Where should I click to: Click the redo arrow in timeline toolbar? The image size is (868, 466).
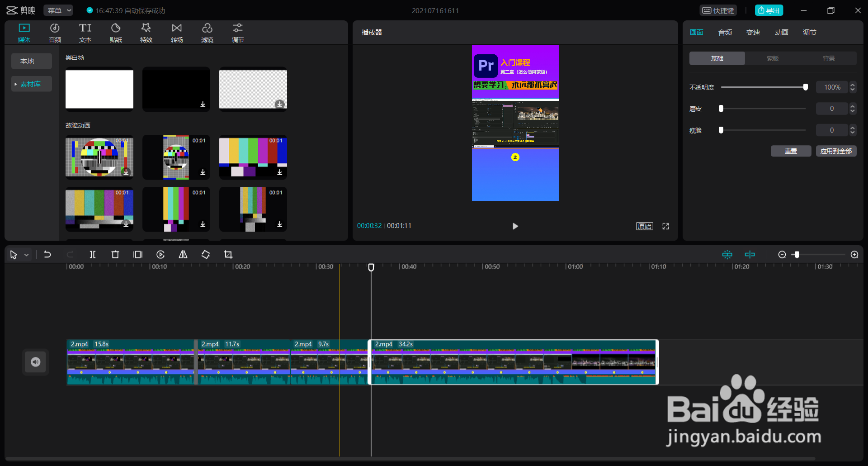coord(70,255)
